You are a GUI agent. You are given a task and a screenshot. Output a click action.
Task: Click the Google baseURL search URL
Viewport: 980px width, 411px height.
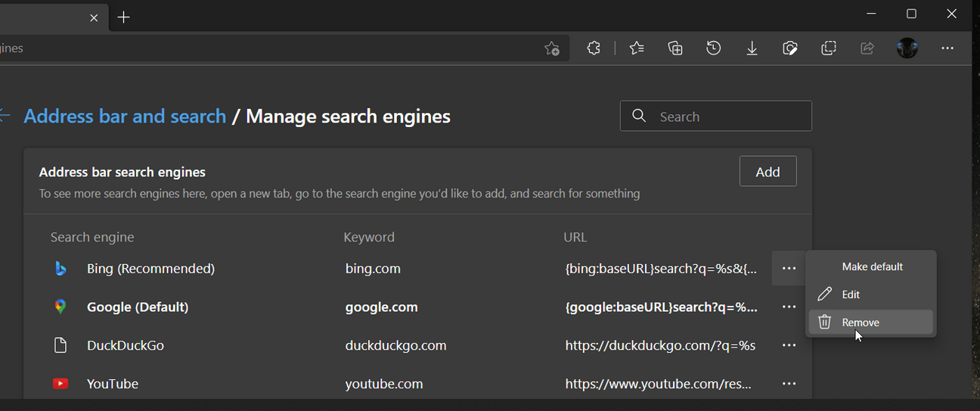coord(661,307)
